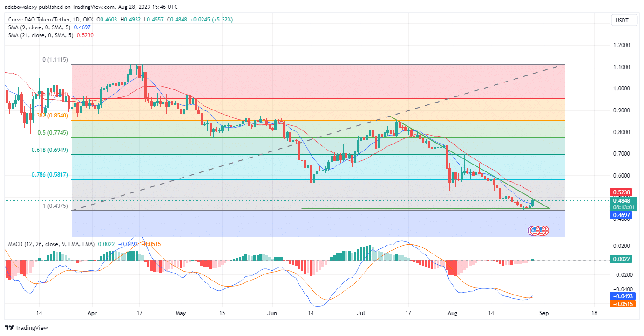Click the Aug label on time axis
Image resolution: width=644 pixels, height=336 pixels.
tap(452, 313)
